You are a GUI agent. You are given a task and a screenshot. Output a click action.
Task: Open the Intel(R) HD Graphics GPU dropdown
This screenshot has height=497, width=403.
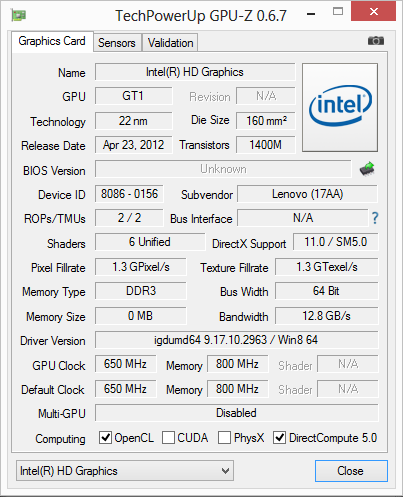pyautogui.click(x=125, y=471)
